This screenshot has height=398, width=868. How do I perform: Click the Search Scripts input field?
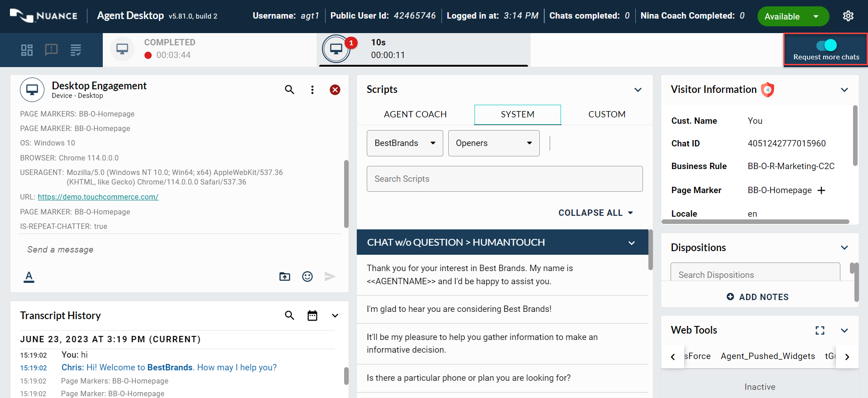pyautogui.click(x=504, y=179)
